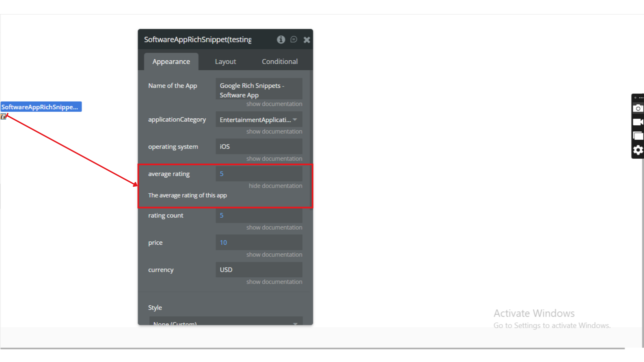Click the price input field
The image size is (644, 362).
click(259, 242)
